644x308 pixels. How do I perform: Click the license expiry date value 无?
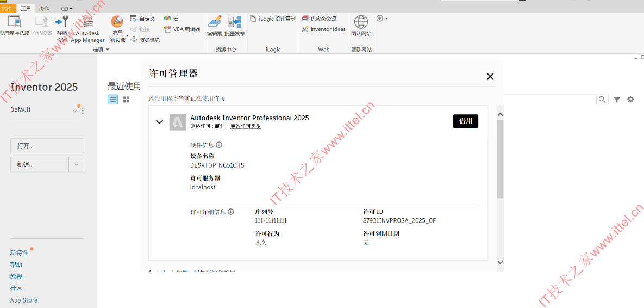tap(366, 243)
